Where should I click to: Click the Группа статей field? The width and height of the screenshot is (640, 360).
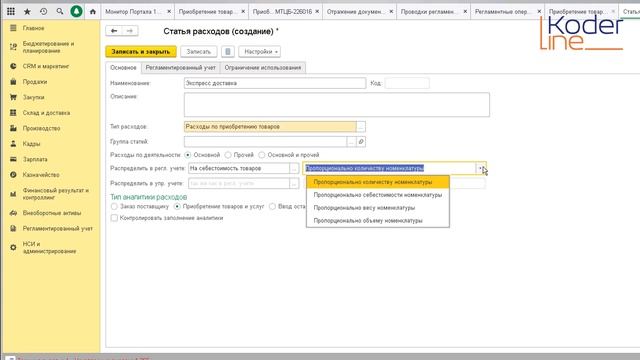pyautogui.click(x=265, y=142)
